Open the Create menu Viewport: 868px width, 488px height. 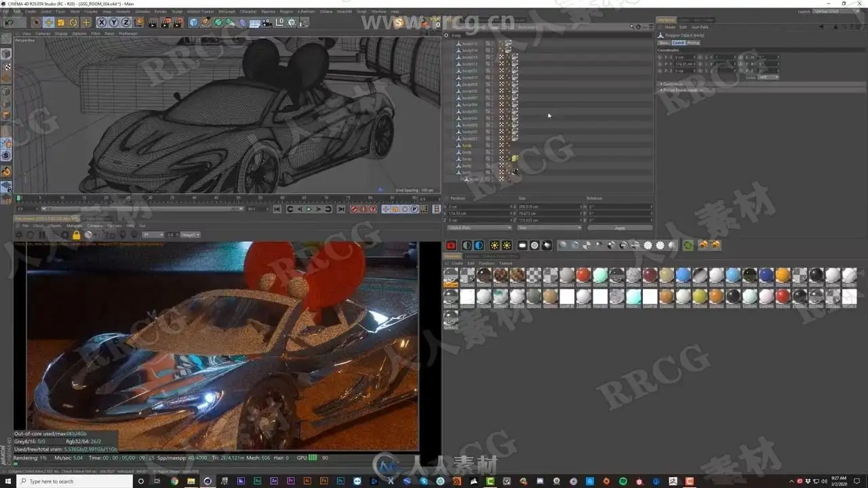31,12
